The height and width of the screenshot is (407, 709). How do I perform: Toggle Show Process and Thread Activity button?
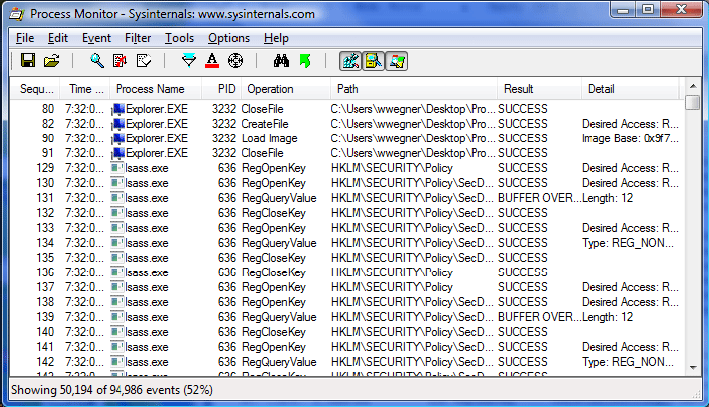tap(397, 61)
